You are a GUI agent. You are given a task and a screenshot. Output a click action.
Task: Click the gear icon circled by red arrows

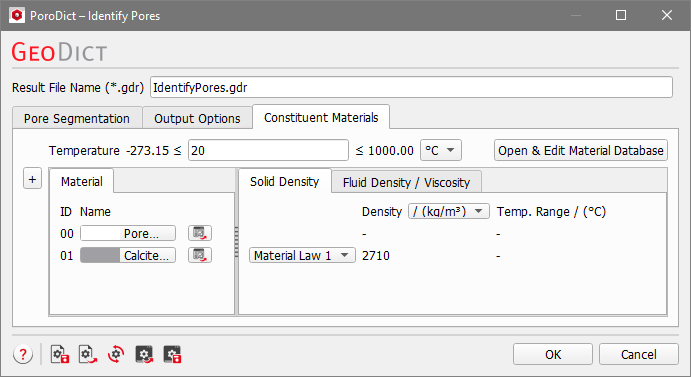pos(116,354)
